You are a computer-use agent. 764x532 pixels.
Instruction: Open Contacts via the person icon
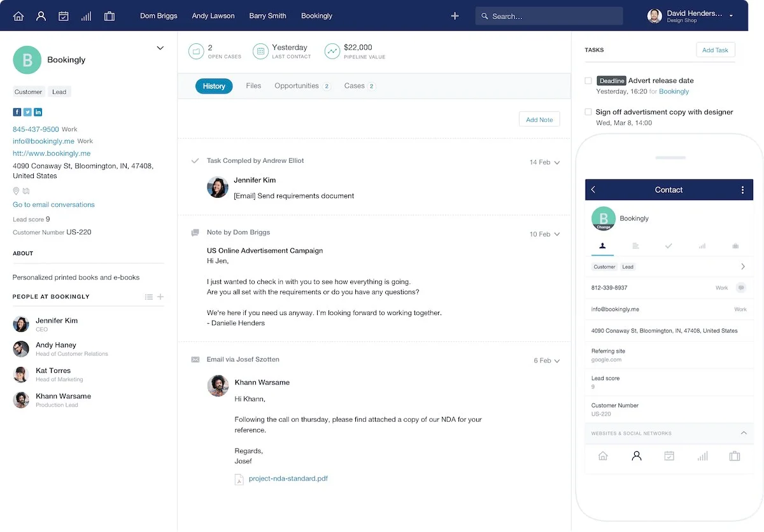coord(41,16)
